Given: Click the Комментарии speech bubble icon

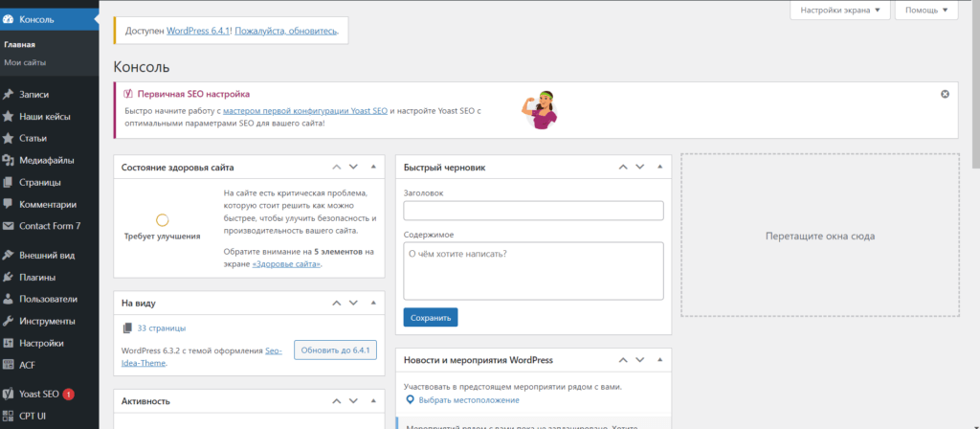Looking at the screenshot, I should 8,204.
